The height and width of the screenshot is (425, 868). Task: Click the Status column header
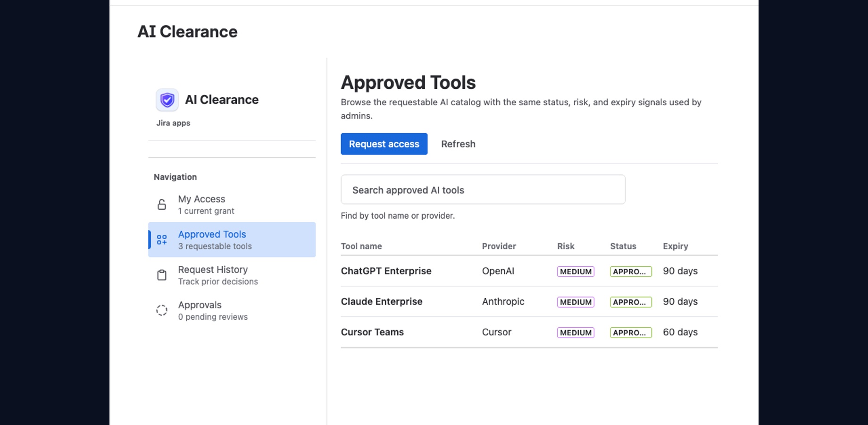point(623,246)
